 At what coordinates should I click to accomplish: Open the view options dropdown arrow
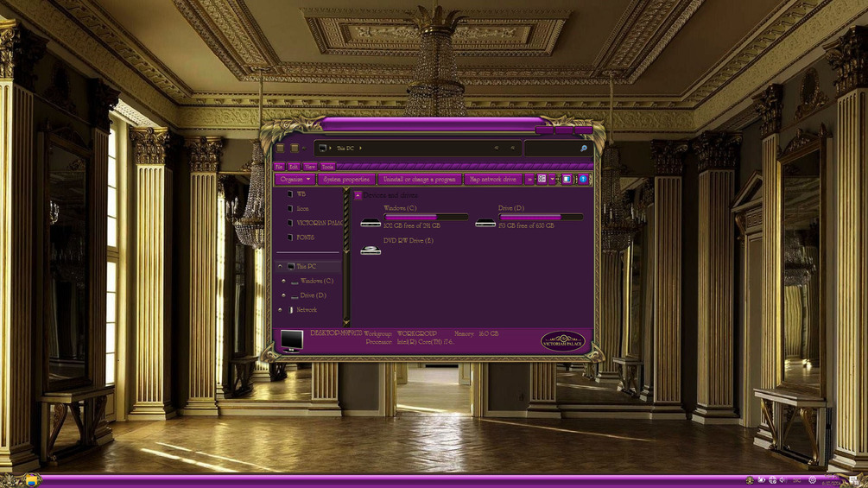[x=552, y=179]
